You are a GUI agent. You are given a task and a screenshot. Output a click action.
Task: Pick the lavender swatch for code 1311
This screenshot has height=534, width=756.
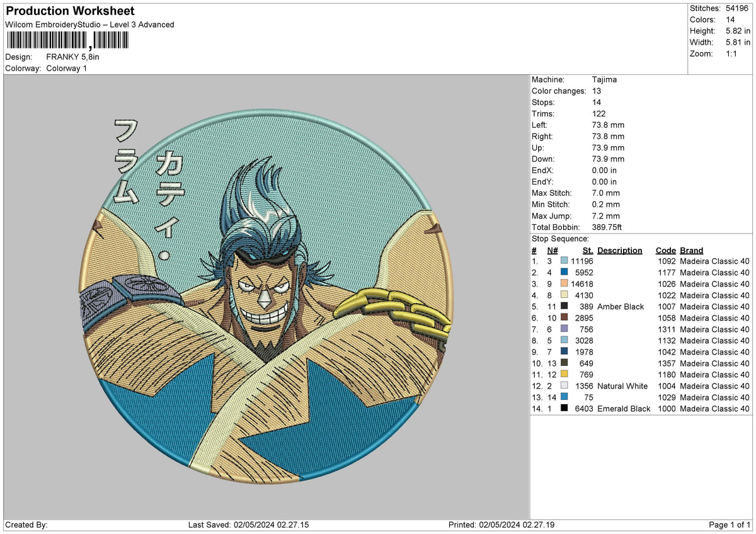pyautogui.click(x=564, y=329)
